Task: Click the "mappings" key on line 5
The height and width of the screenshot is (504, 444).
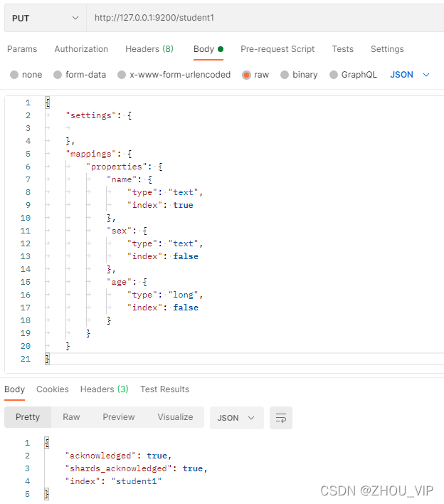Action: (91, 154)
